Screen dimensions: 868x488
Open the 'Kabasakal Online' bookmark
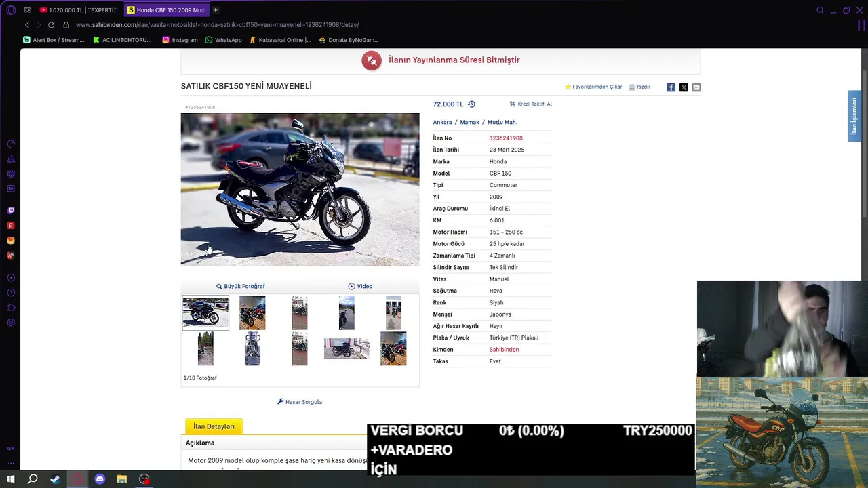[280, 40]
